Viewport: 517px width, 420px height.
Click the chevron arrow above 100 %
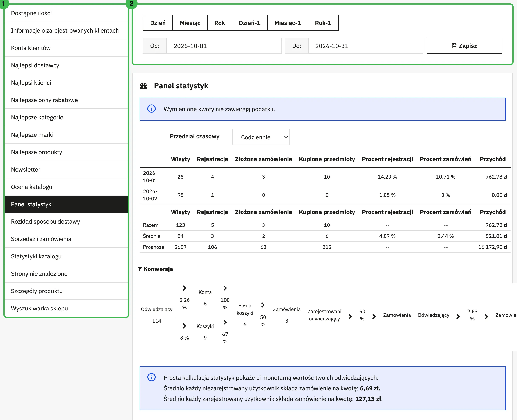(x=225, y=288)
